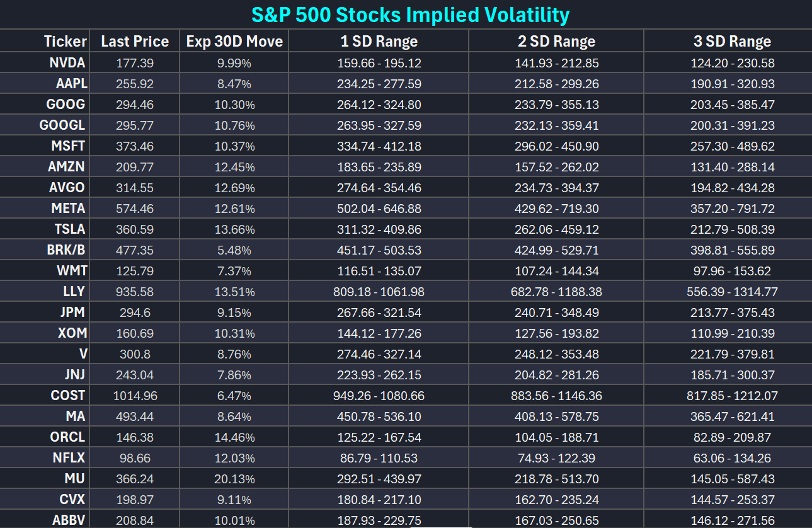
Task: Select META 2 SD range cell
Action: (556, 209)
